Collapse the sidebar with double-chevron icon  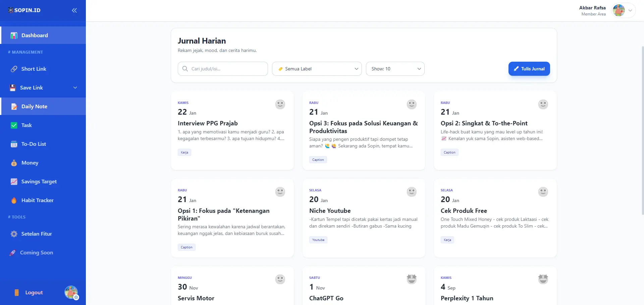74,10
